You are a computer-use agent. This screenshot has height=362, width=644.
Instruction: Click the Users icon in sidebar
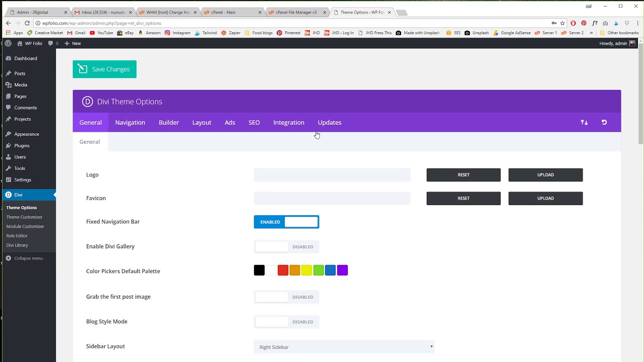[9, 157]
